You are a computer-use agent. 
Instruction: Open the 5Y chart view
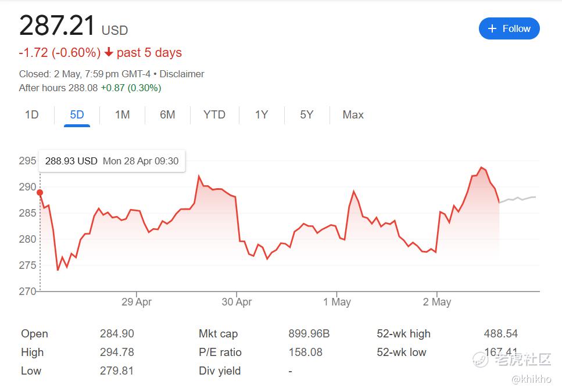(307, 114)
